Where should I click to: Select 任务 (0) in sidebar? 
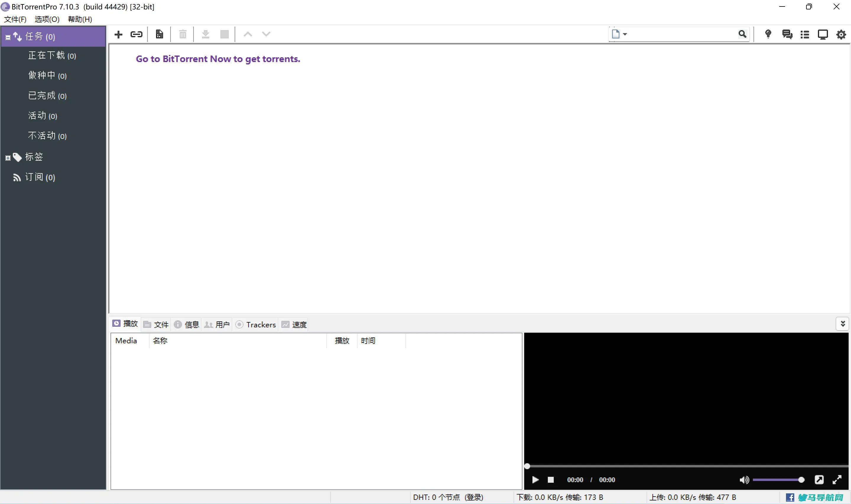53,36
